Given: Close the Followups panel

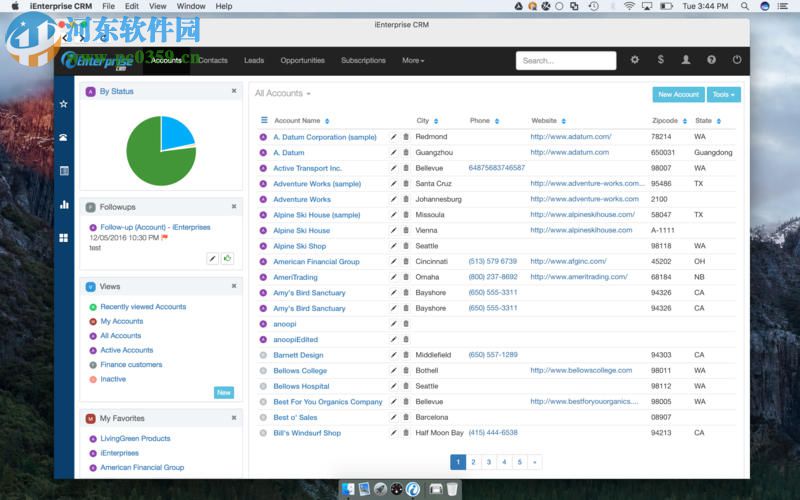Looking at the screenshot, I should (x=234, y=207).
